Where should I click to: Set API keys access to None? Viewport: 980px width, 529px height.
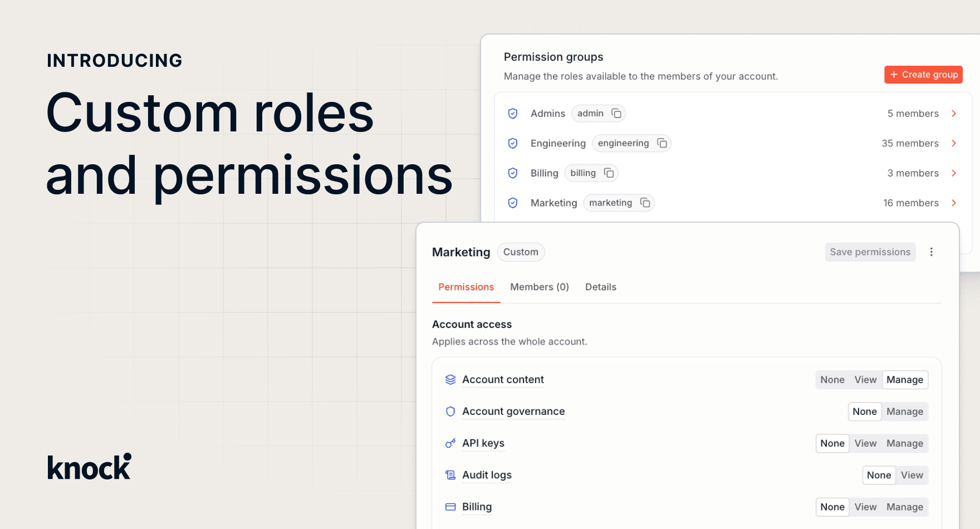(832, 443)
